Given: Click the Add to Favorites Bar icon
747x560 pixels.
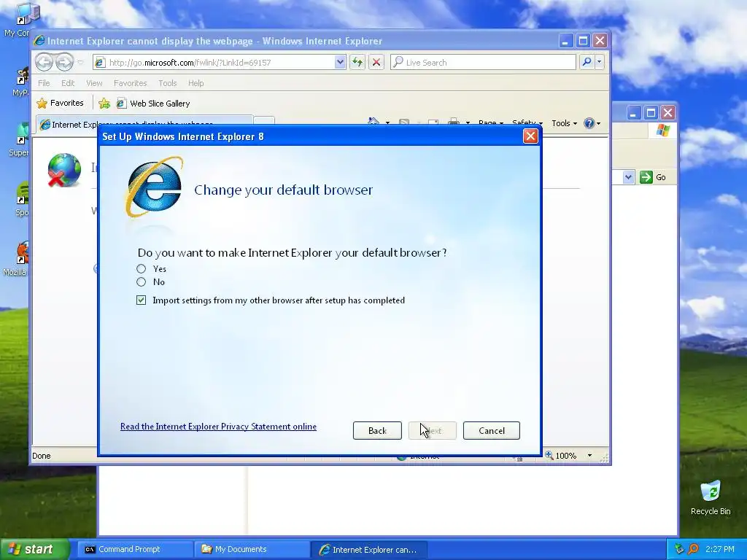Looking at the screenshot, I should coord(104,104).
